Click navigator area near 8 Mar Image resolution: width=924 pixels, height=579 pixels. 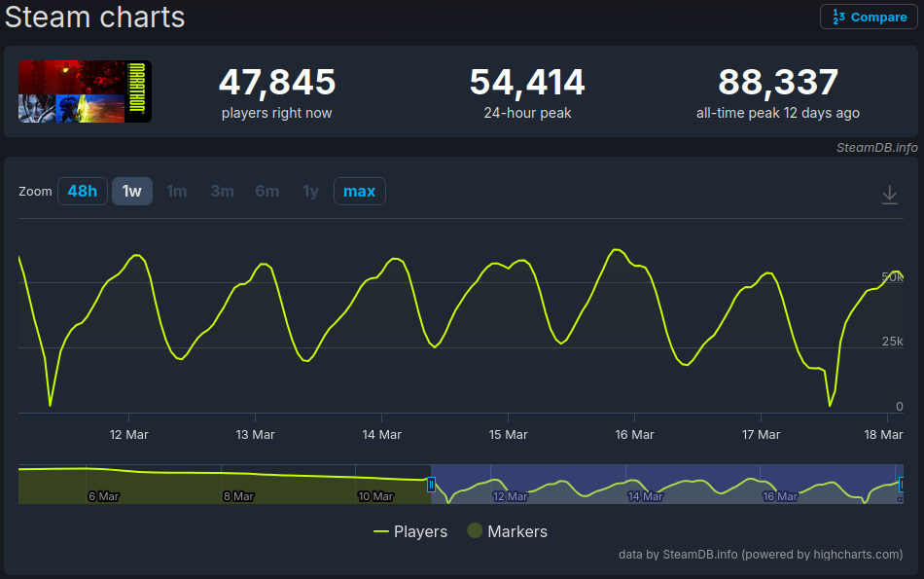[238, 496]
